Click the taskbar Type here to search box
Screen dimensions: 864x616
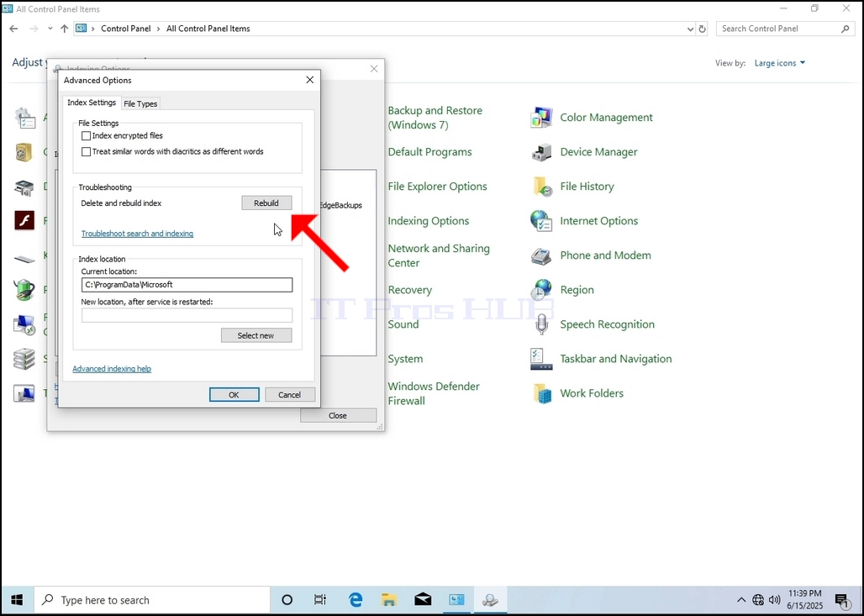point(153,600)
